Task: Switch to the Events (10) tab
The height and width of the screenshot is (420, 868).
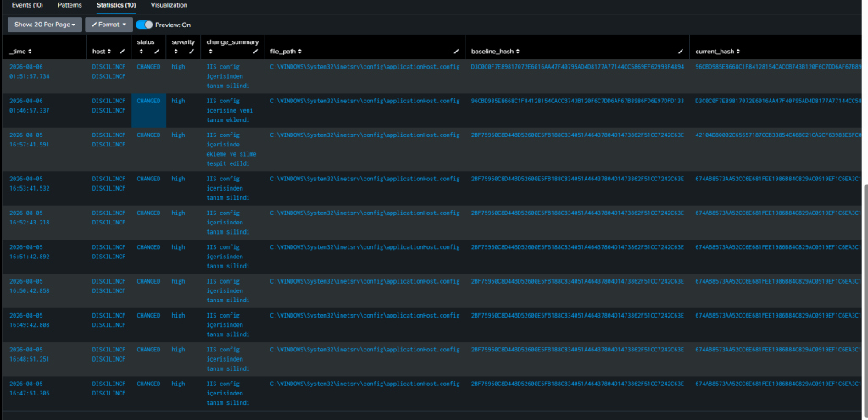Action: pyautogui.click(x=27, y=5)
